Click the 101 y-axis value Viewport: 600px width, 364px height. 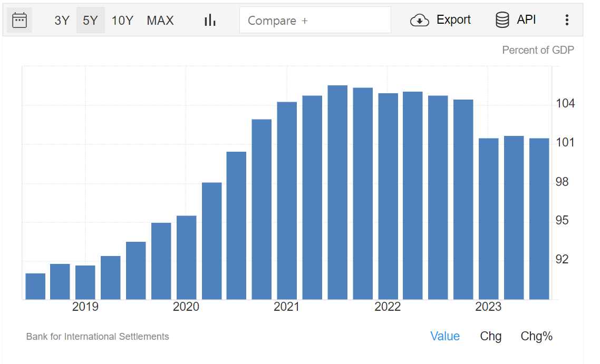(565, 142)
